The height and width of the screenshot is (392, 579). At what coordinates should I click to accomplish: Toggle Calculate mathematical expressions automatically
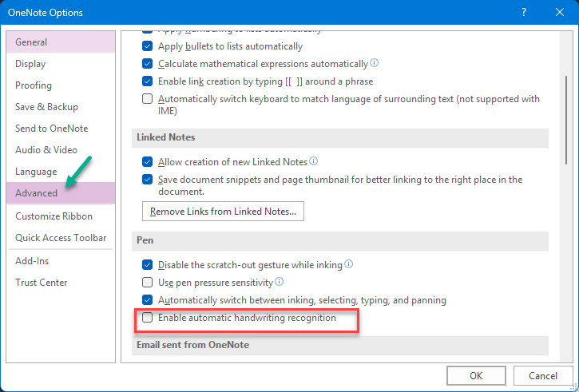[x=147, y=64]
